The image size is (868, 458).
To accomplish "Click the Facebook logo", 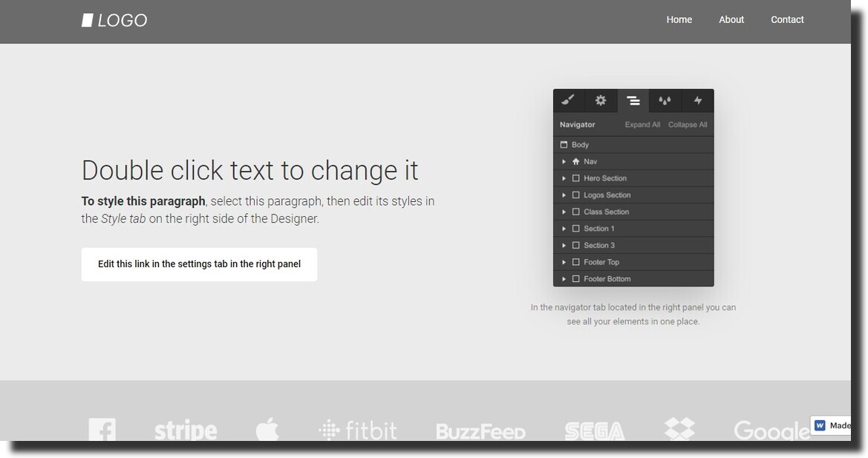I will click(102, 430).
